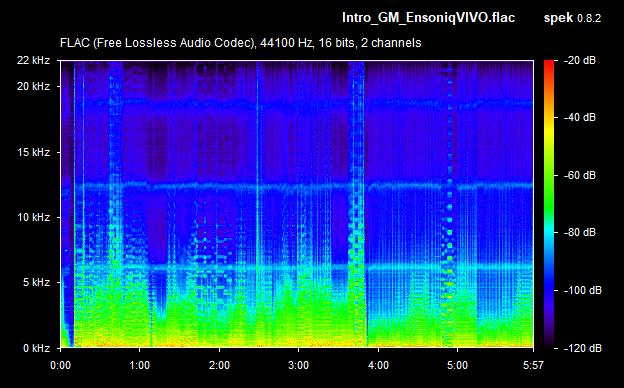Click the 5:00 time axis marker
Screen dimensions: 624x388
pos(457,365)
